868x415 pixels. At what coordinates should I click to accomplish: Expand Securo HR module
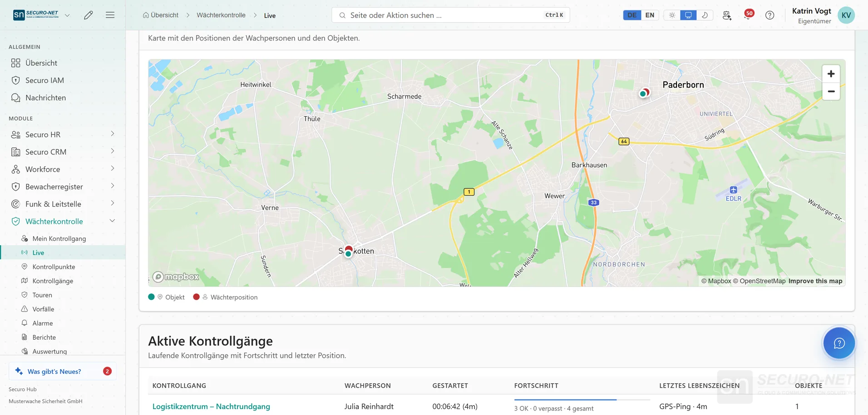coord(63,134)
